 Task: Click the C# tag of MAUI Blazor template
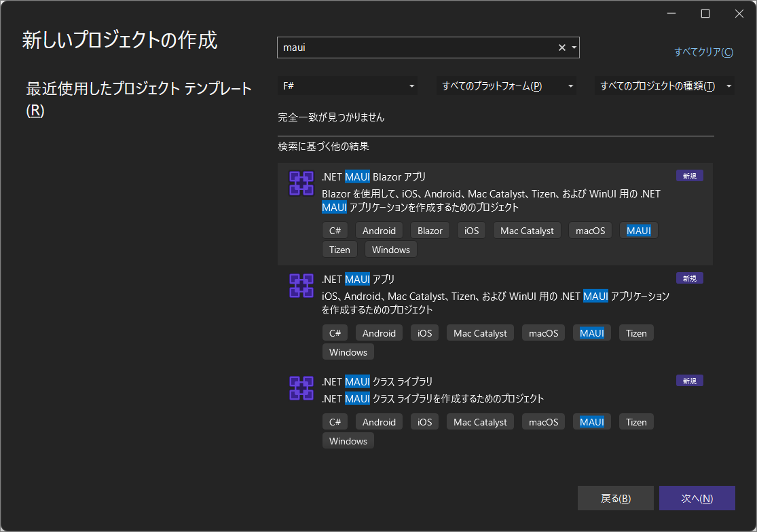[x=335, y=231]
